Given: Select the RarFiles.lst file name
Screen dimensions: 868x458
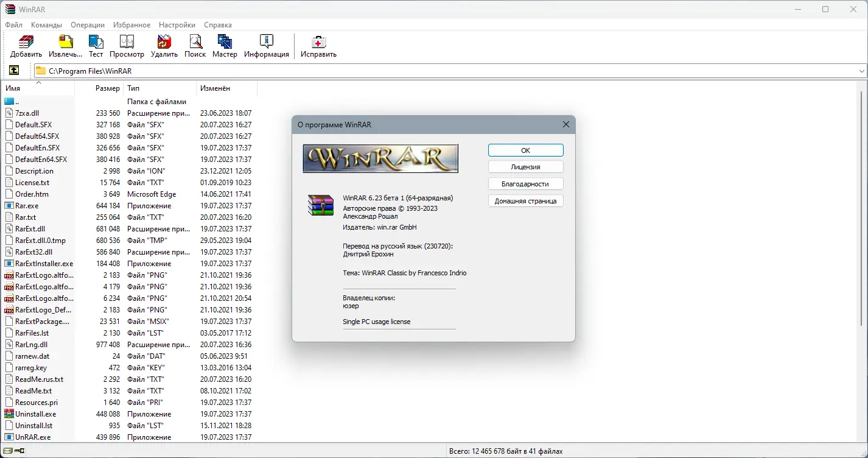Looking at the screenshot, I should pyautogui.click(x=32, y=333).
